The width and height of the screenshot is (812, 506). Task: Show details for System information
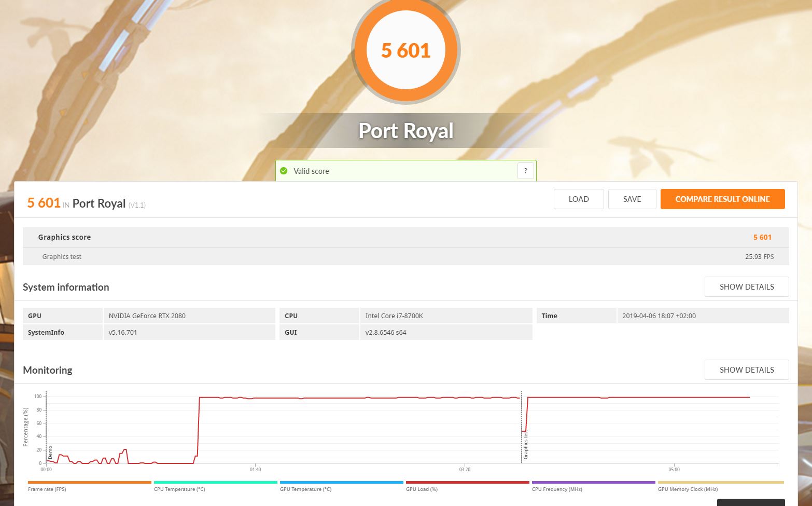(x=747, y=287)
